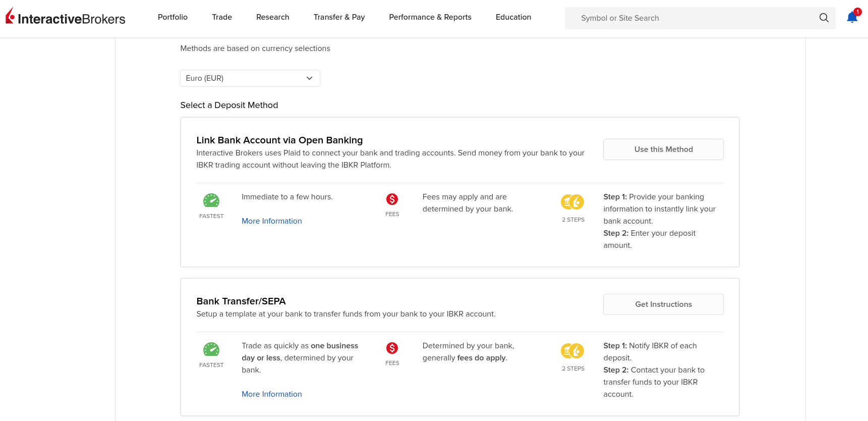Open the Trade menu
Image resolution: width=868 pixels, height=421 pixels.
click(222, 17)
